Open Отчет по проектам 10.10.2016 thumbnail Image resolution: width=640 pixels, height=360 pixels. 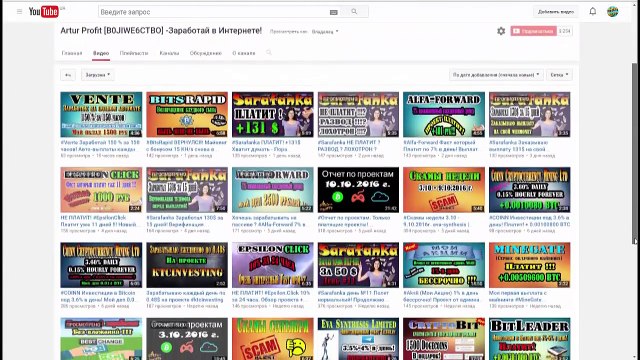358,190
